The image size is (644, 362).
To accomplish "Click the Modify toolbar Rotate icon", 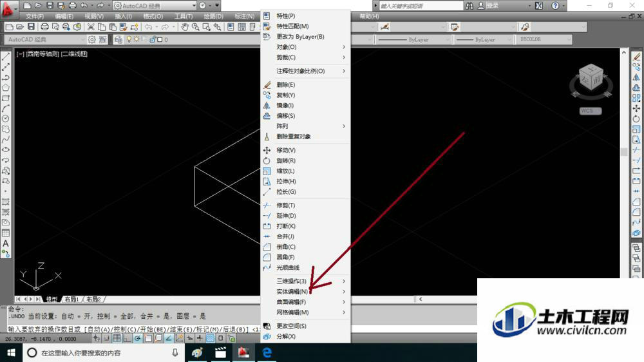I will [636, 119].
